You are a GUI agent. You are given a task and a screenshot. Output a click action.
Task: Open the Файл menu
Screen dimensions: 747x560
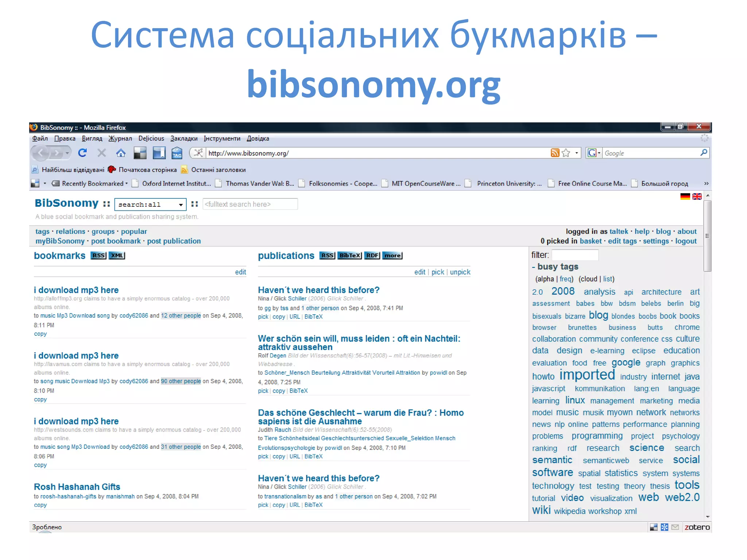coord(40,139)
